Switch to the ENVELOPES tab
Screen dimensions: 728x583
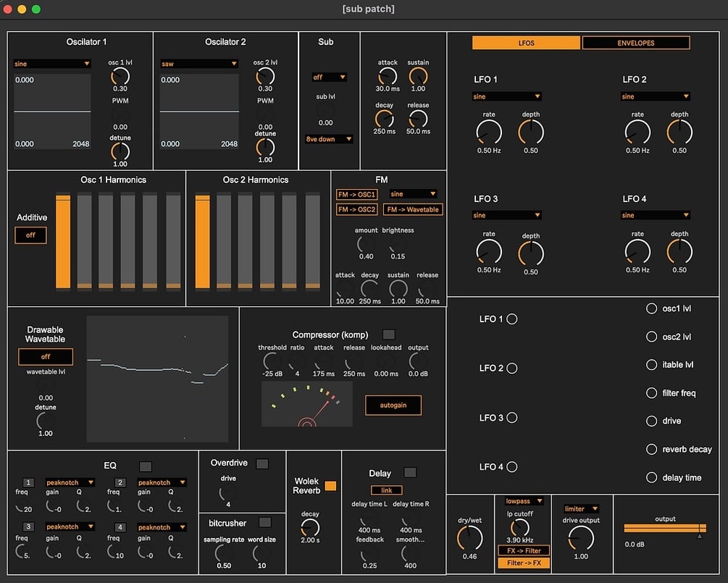[x=635, y=43]
